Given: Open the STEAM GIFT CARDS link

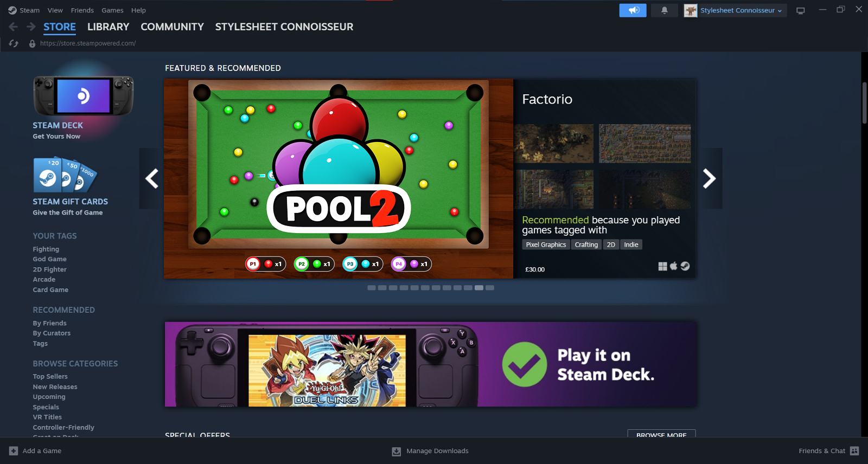Looking at the screenshot, I should pos(71,202).
